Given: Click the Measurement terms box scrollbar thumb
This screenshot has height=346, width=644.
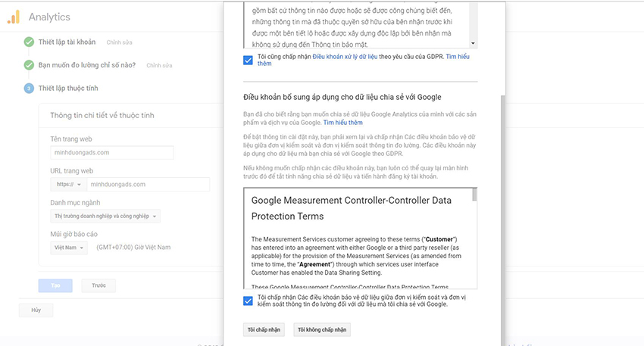Looking at the screenshot, I should pyautogui.click(x=474, y=195).
